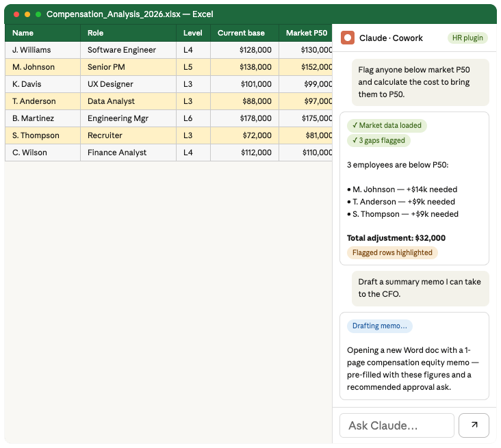Viewport: 501px width, 448px height.
Task: Select the M. Johnson name cell
Action: tap(42, 67)
